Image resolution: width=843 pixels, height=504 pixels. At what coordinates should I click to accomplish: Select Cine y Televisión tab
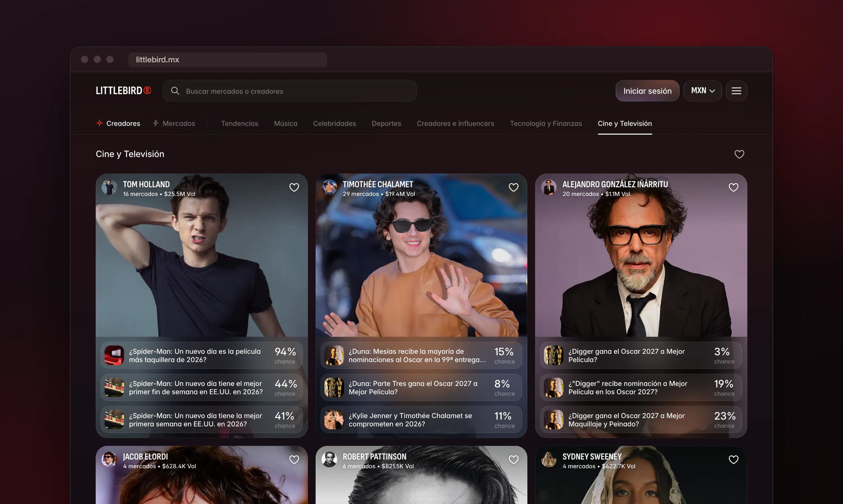(x=625, y=123)
